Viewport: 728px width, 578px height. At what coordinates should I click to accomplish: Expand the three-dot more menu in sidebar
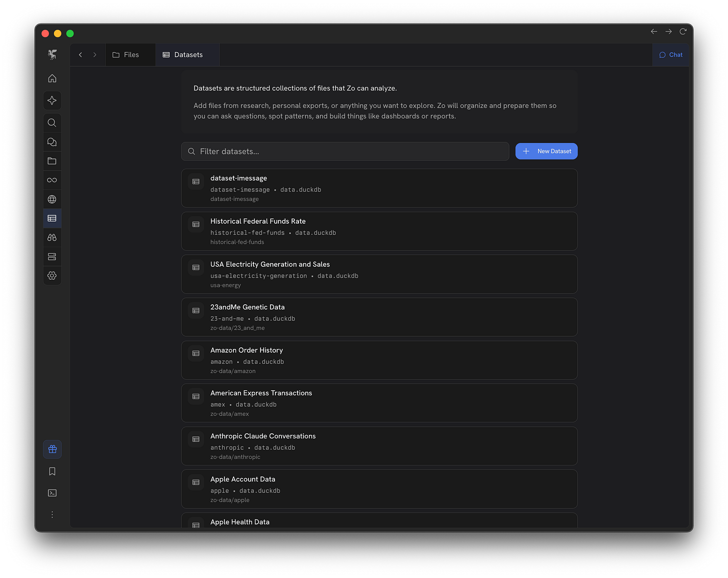[52, 514]
